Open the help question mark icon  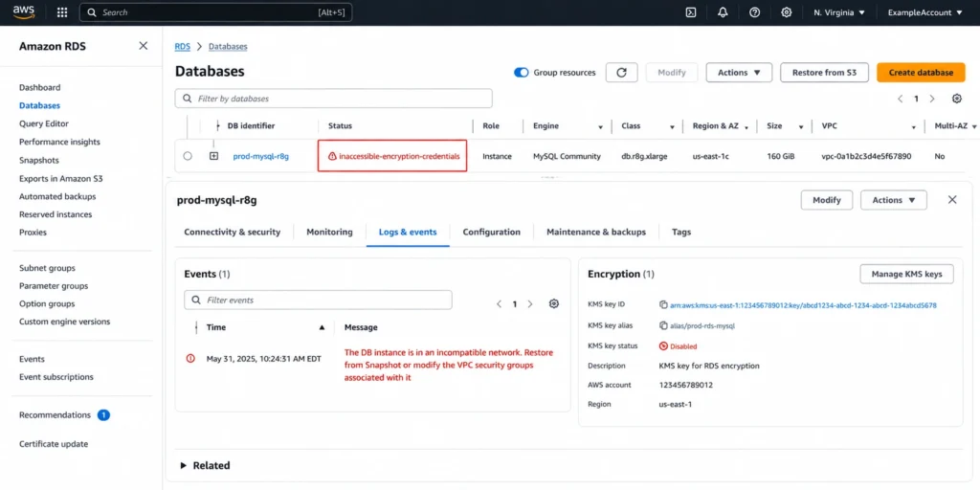tap(754, 12)
